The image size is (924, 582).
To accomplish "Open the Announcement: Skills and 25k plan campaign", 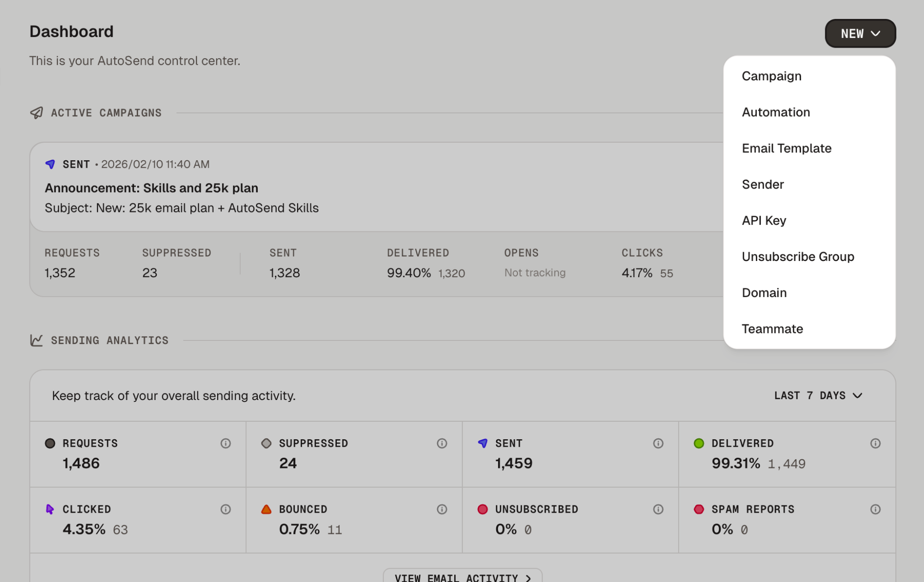I will tap(152, 188).
